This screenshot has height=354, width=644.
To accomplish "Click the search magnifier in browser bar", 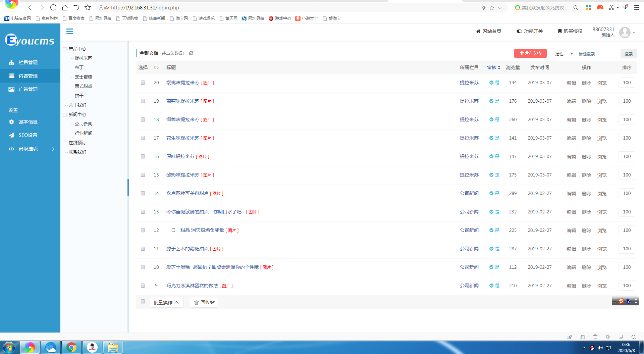I will (x=576, y=8).
